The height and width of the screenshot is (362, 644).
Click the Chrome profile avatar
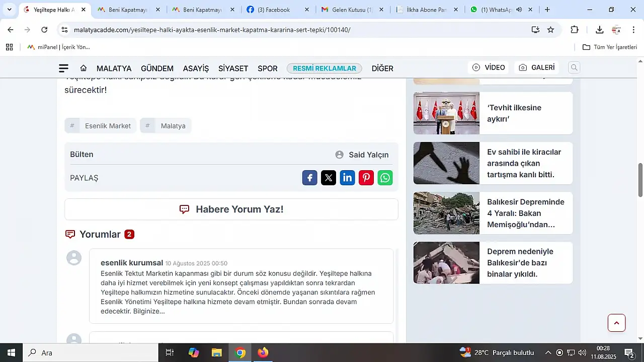click(616, 30)
